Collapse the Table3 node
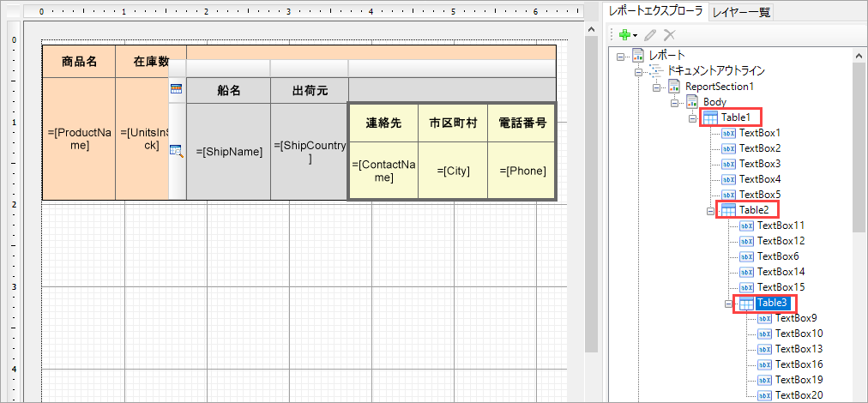 click(729, 304)
